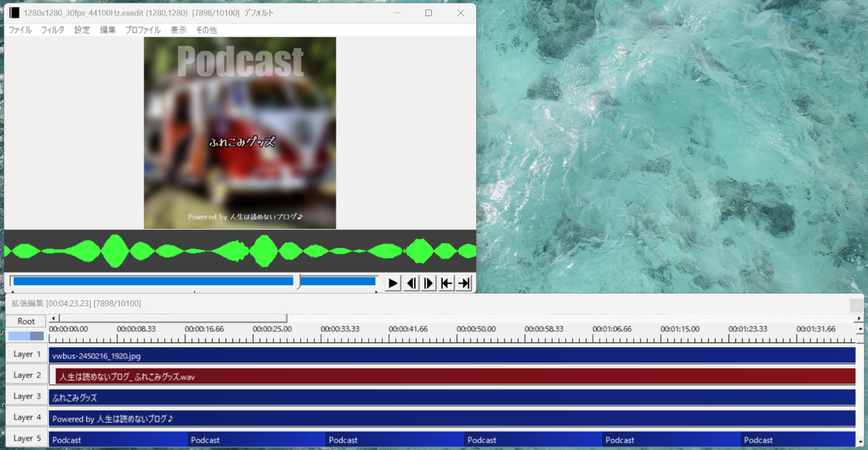Screen dimensions: 868x450
Task: Open the ファイル menu
Action: (x=20, y=30)
